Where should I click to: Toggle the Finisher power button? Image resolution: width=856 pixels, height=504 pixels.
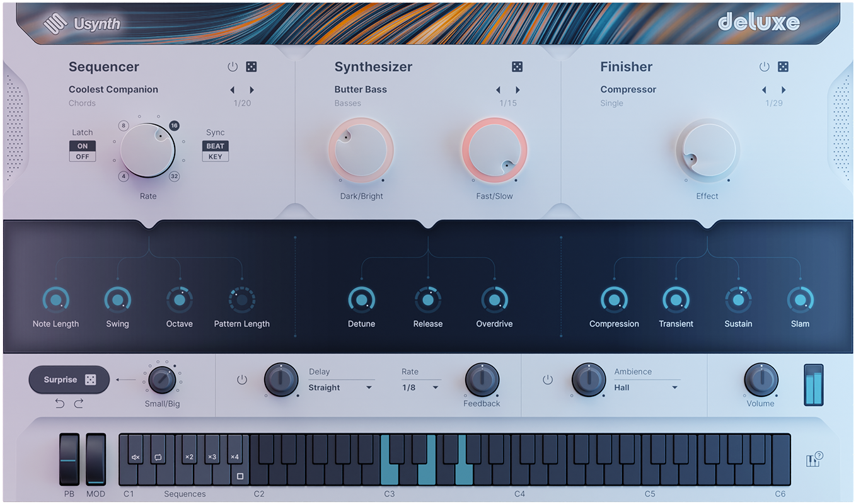(765, 66)
